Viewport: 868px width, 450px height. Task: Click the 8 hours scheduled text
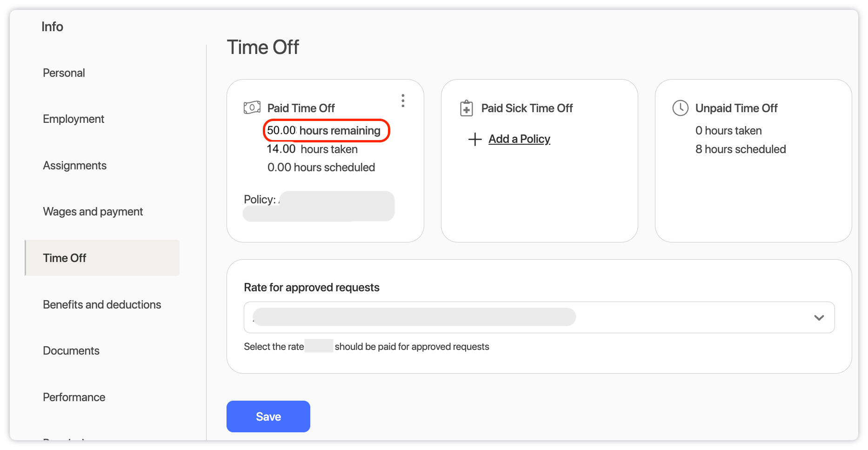741,149
